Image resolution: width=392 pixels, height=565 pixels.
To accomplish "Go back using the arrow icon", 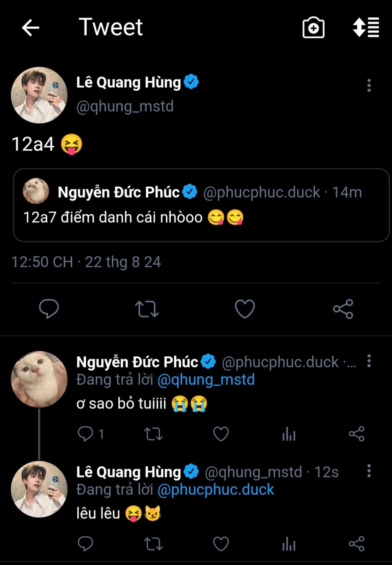I will (31, 27).
